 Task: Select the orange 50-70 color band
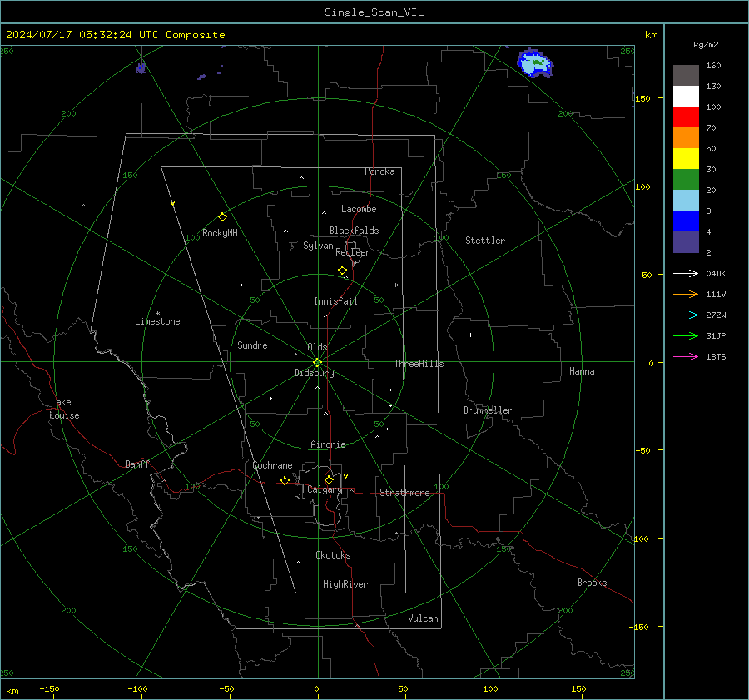[x=686, y=138]
